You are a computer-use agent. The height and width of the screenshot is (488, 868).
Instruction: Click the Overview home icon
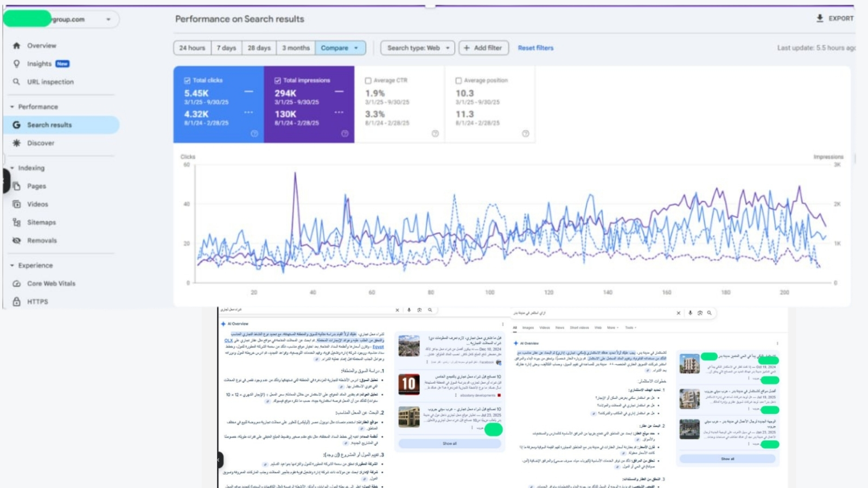point(16,46)
